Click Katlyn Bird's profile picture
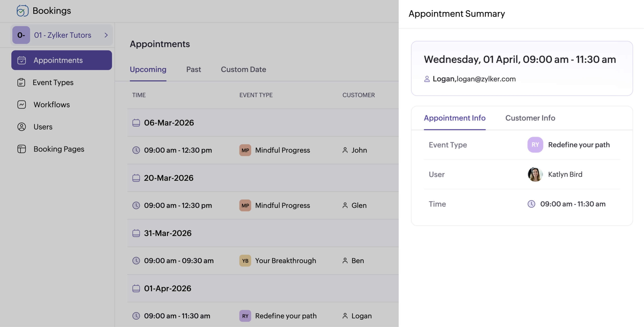 (x=535, y=174)
